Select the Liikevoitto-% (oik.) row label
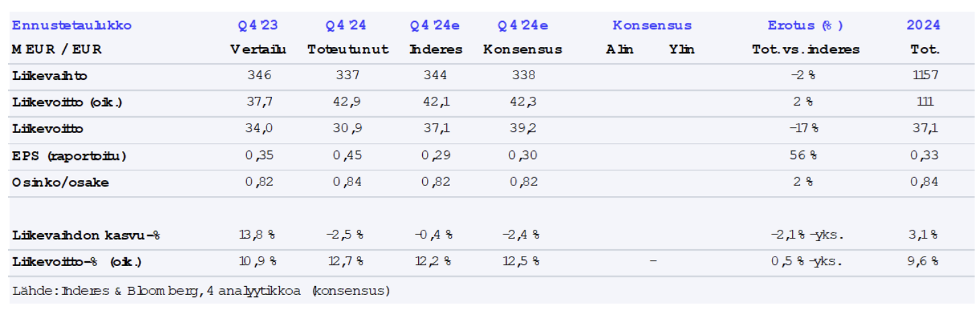980x309 pixels. (x=77, y=261)
